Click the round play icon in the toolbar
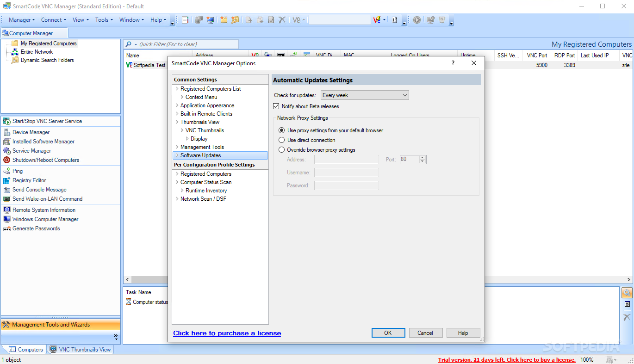This screenshot has width=634, height=364. [x=417, y=20]
